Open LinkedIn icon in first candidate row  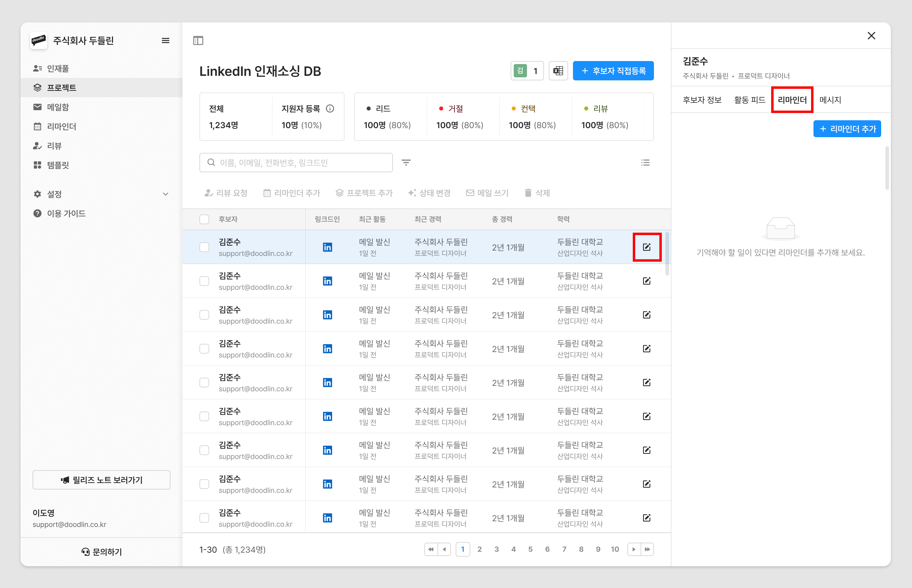click(x=327, y=247)
